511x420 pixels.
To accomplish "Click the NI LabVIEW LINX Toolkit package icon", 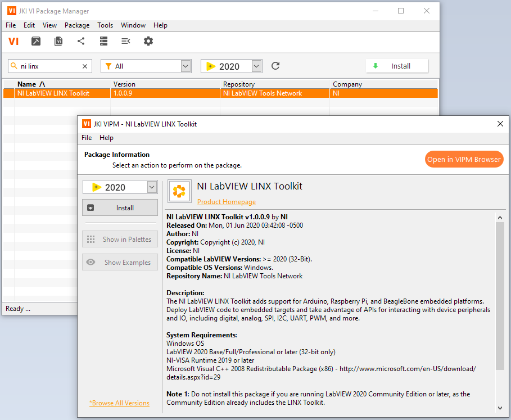I will (179, 191).
